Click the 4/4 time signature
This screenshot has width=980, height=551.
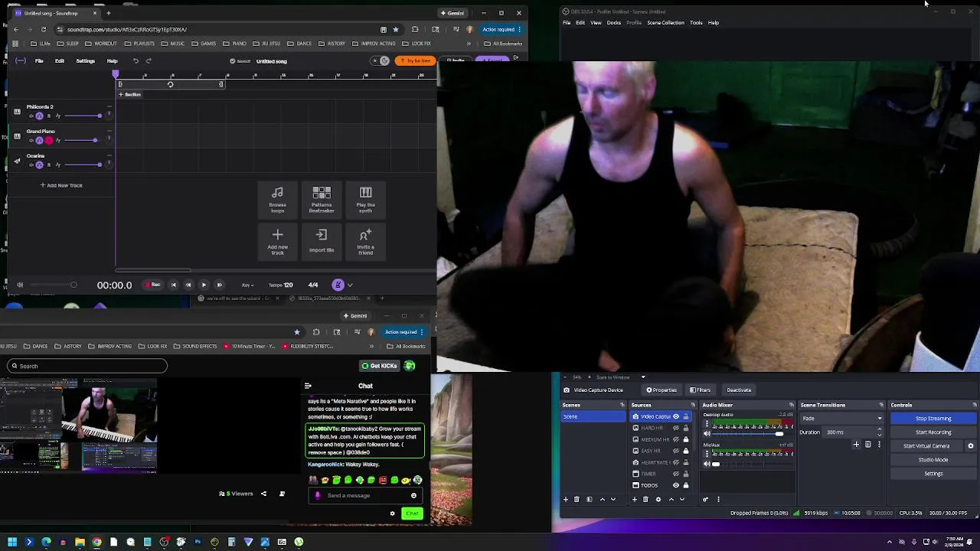tap(313, 285)
